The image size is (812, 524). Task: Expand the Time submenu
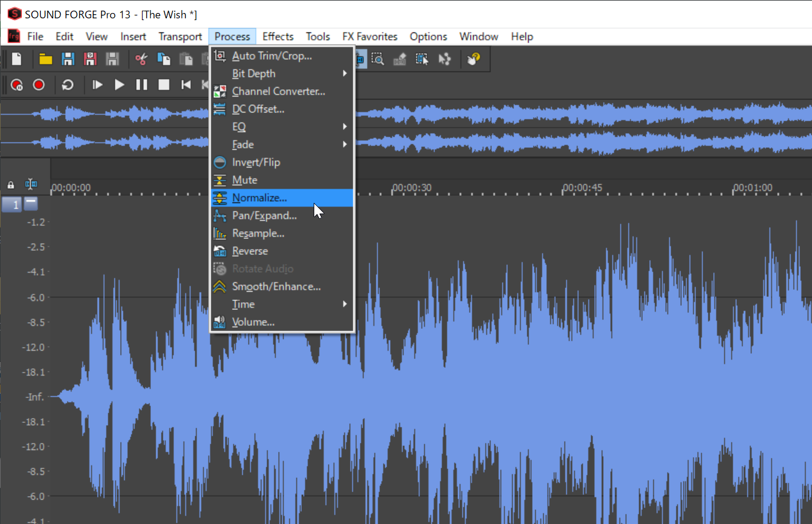282,305
